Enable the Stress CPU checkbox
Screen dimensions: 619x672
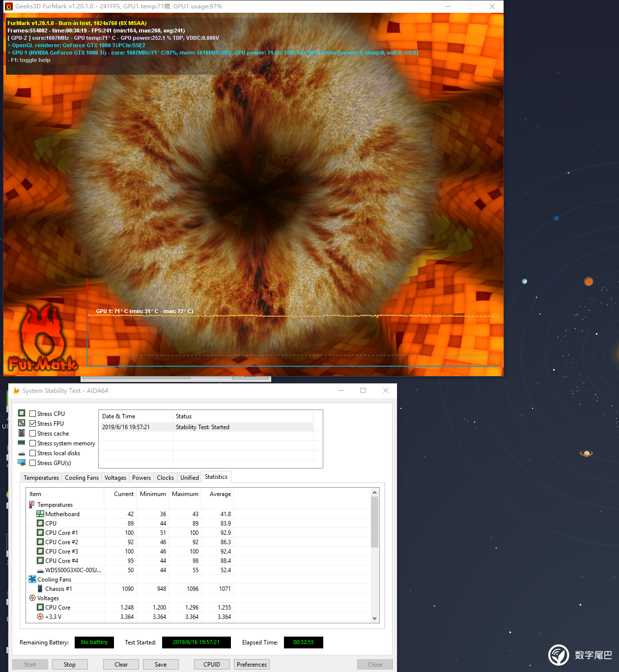[x=33, y=413]
